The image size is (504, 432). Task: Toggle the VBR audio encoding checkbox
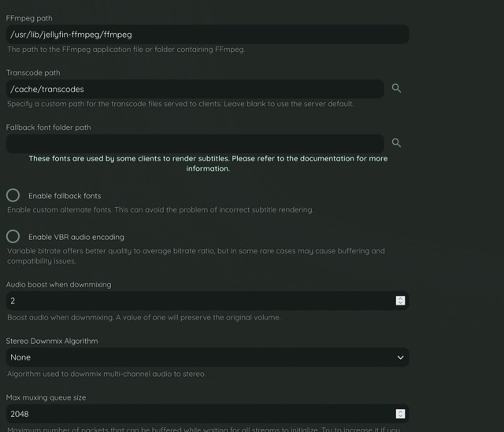click(13, 236)
